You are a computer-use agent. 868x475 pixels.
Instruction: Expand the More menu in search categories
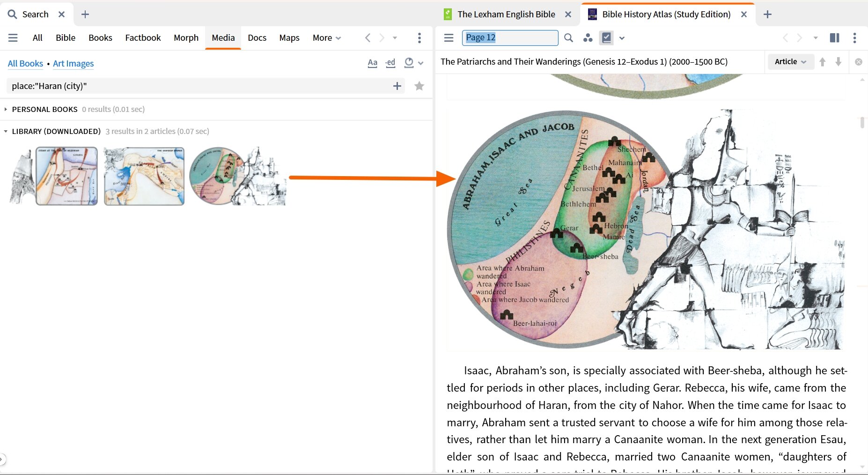pyautogui.click(x=326, y=38)
